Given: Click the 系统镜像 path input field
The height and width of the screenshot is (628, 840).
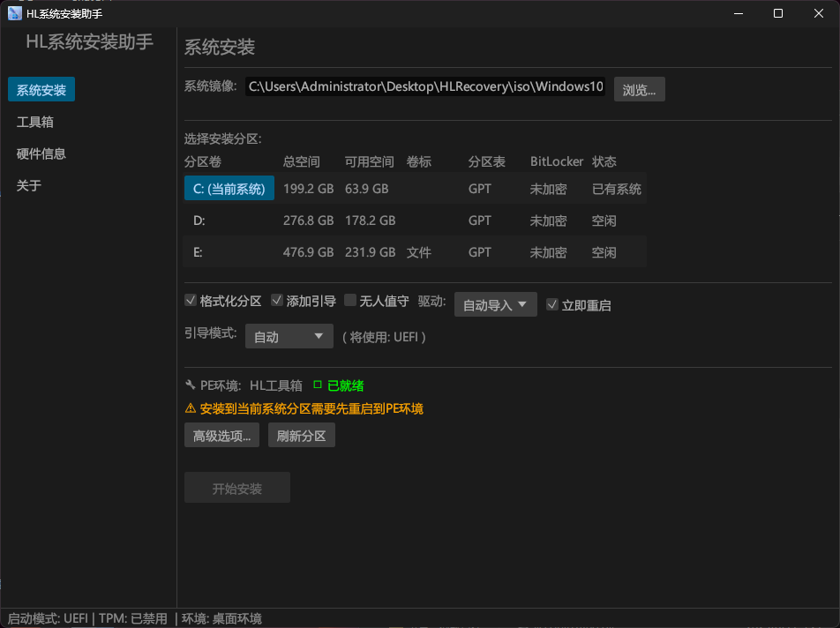Looking at the screenshot, I should tap(425, 86).
